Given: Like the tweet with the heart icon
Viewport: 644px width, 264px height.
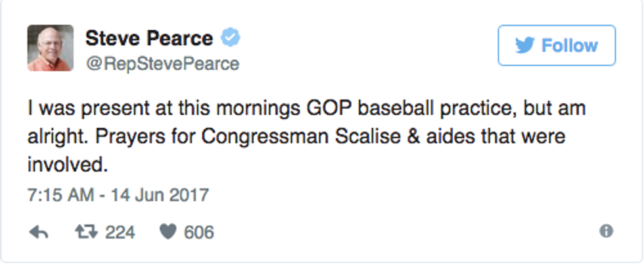Looking at the screenshot, I should (x=167, y=232).
